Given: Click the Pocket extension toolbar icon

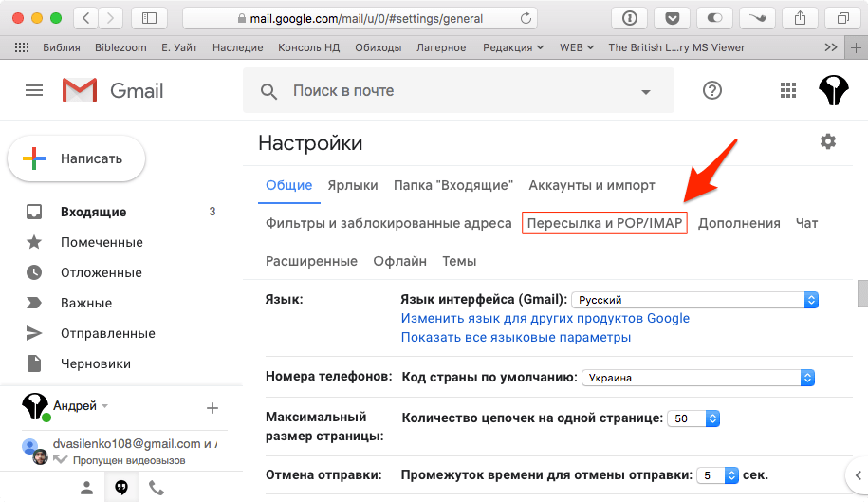Looking at the screenshot, I should 672,18.
